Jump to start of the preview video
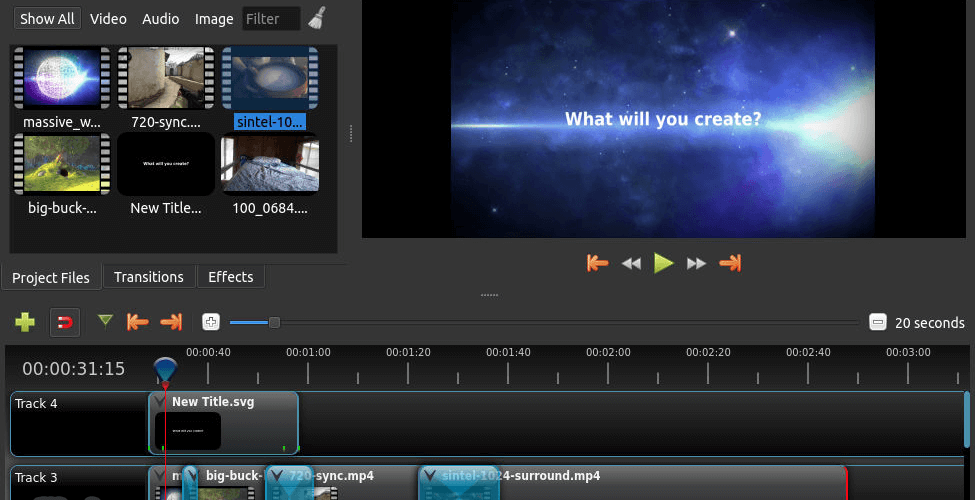The height and width of the screenshot is (500, 975). coord(597,263)
